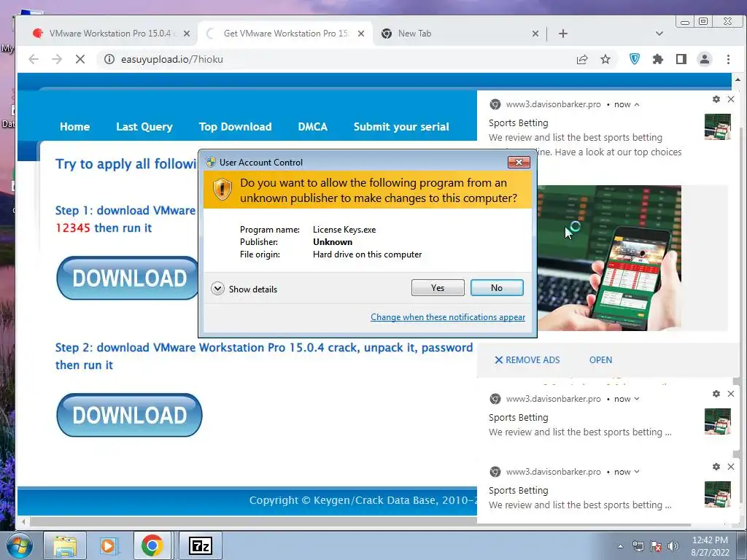Collapse the top notification chevron
The width and height of the screenshot is (747, 560).
point(637,104)
